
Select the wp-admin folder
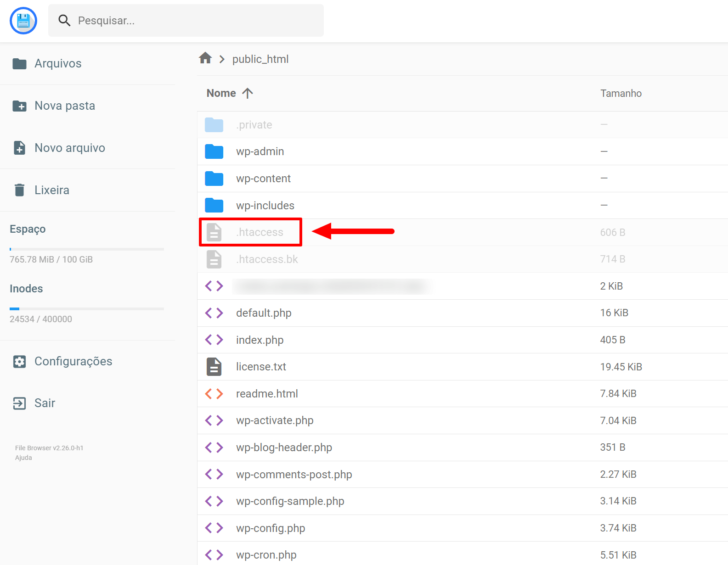point(462,151)
